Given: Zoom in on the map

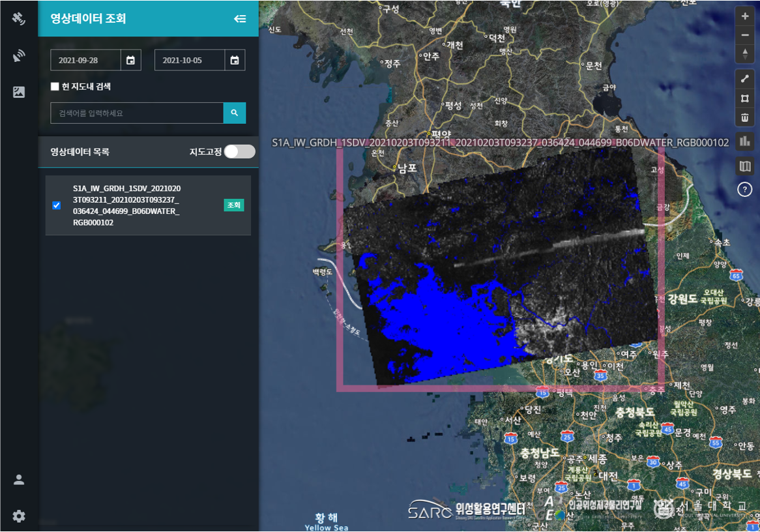Looking at the screenshot, I should (x=745, y=16).
